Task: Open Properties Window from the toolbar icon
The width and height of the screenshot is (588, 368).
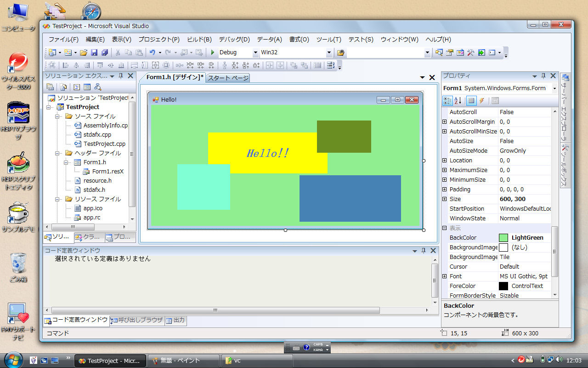Action: click(450, 52)
